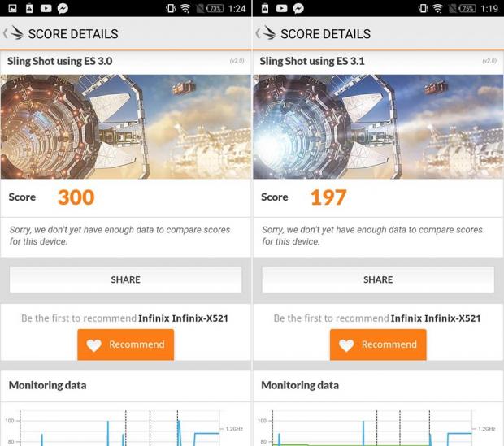Tap Wi-Fi icon in left status bar
504x446 pixels.
coord(185,8)
